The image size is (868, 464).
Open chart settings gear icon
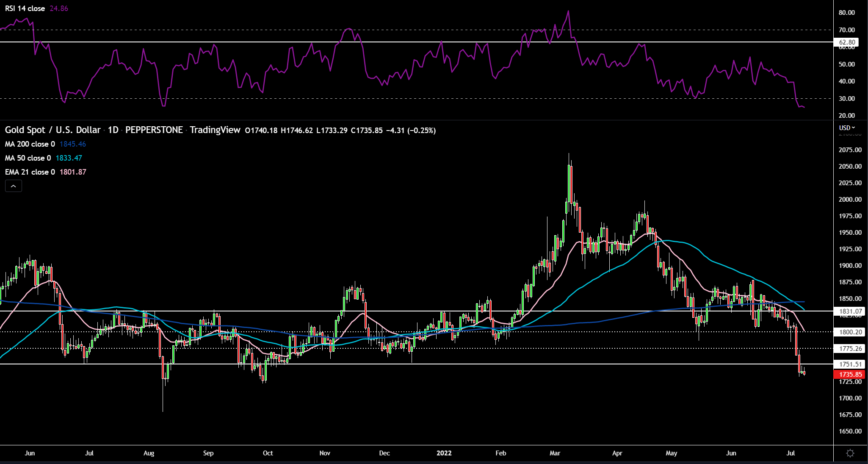850,453
